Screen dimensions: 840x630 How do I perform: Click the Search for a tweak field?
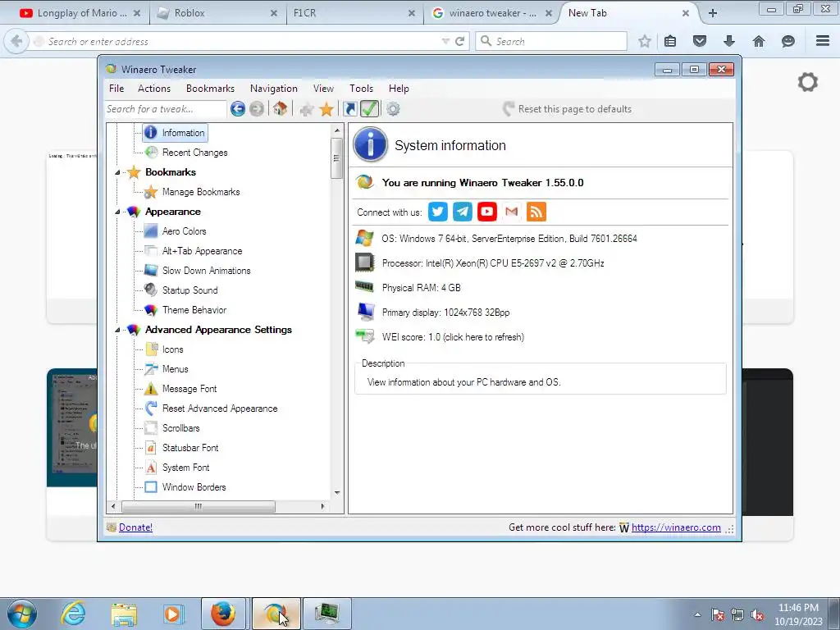click(x=165, y=109)
